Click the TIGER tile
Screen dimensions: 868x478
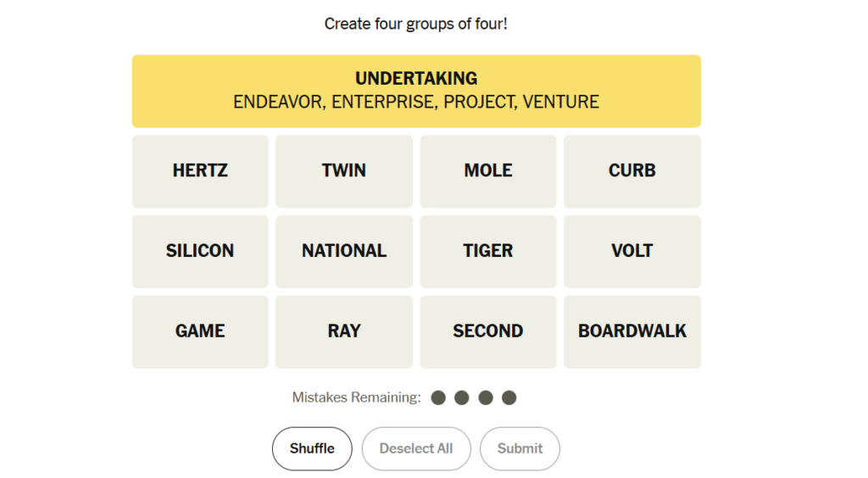point(488,252)
